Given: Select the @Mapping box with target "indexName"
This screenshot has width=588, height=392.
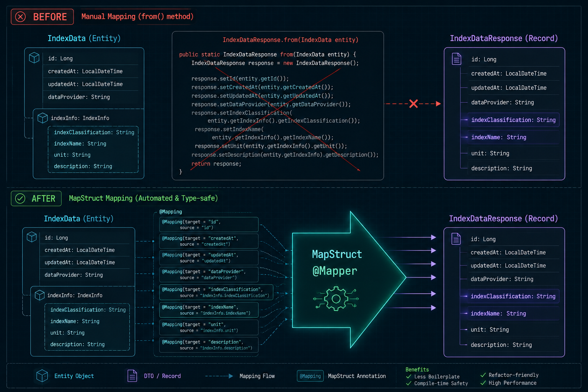Looking at the screenshot, I should tap(209, 310).
